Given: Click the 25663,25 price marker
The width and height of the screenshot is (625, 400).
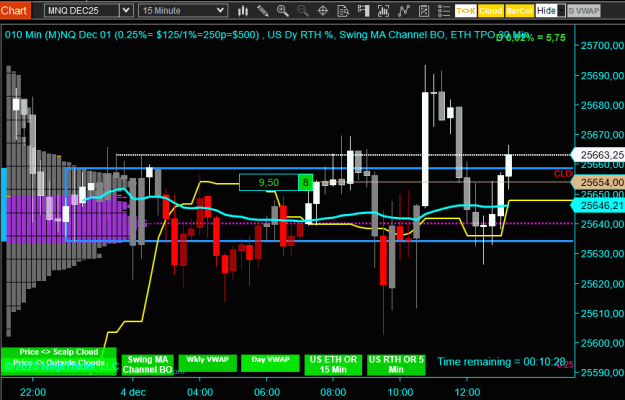Looking at the screenshot, I should (x=598, y=155).
